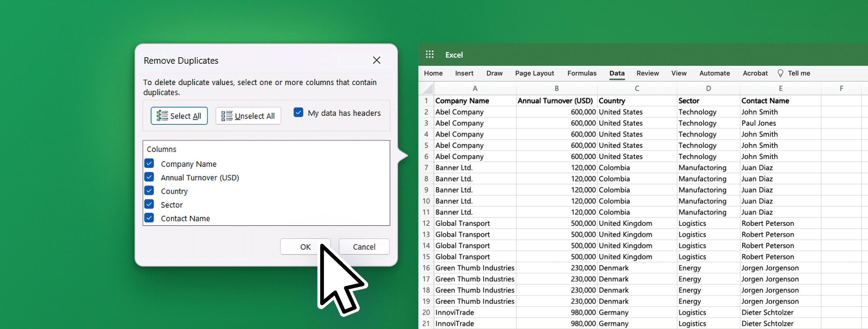Toggle the Contact Name column checkbox
868x329 pixels.
(x=149, y=218)
